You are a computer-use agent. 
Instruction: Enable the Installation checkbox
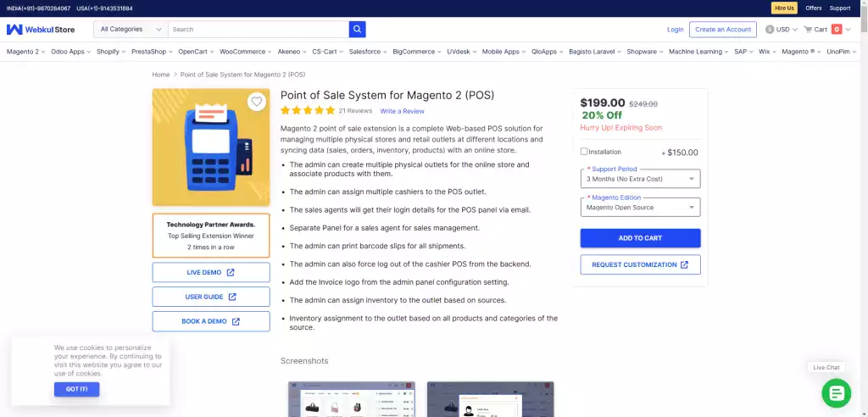coord(584,152)
